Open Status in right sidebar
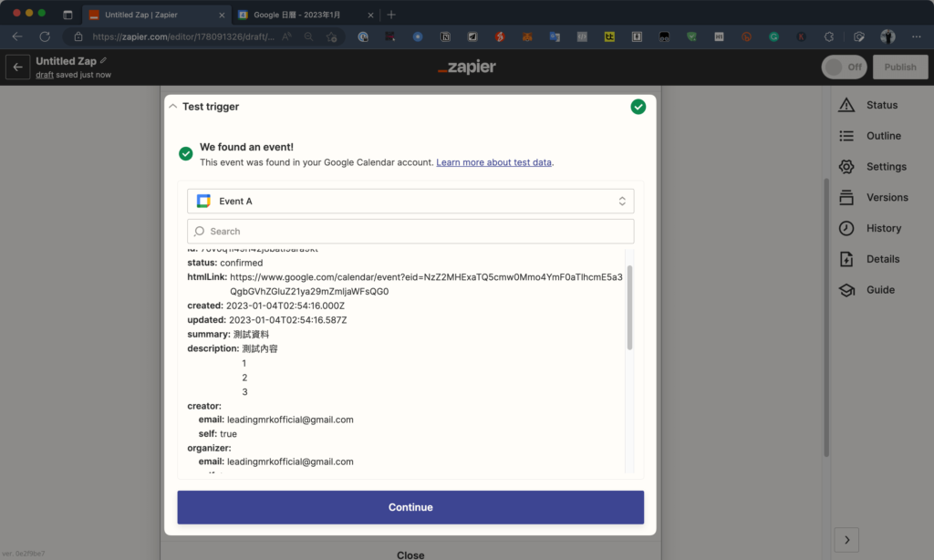The width and height of the screenshot is (934, 560). pyautogui.click(x=882, y=105)
